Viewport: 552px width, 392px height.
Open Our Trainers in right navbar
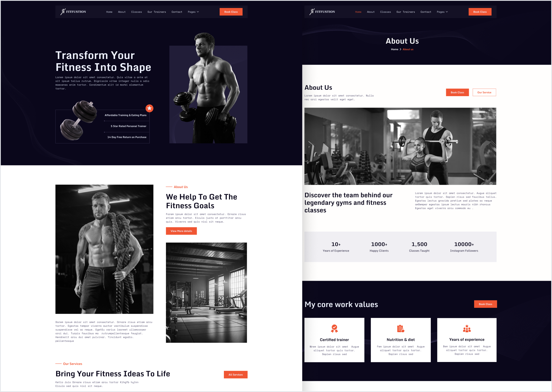[x=405, y=12]
